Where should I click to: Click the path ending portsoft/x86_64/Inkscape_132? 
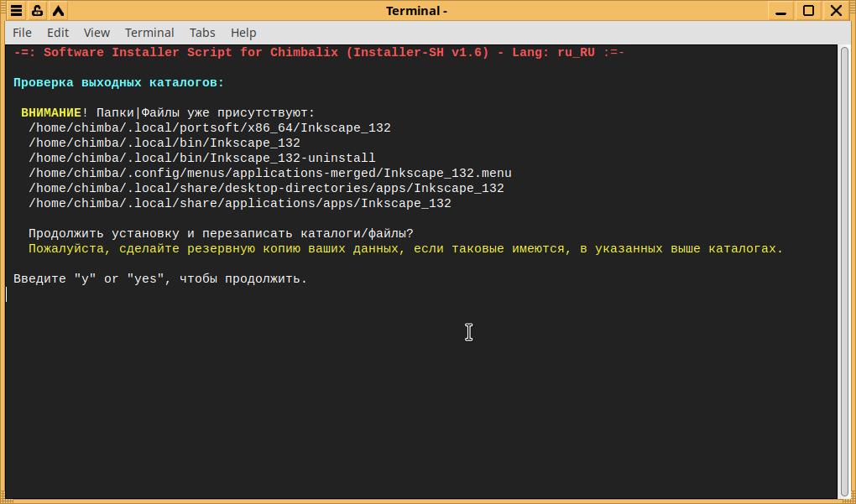tap(210, 128)
